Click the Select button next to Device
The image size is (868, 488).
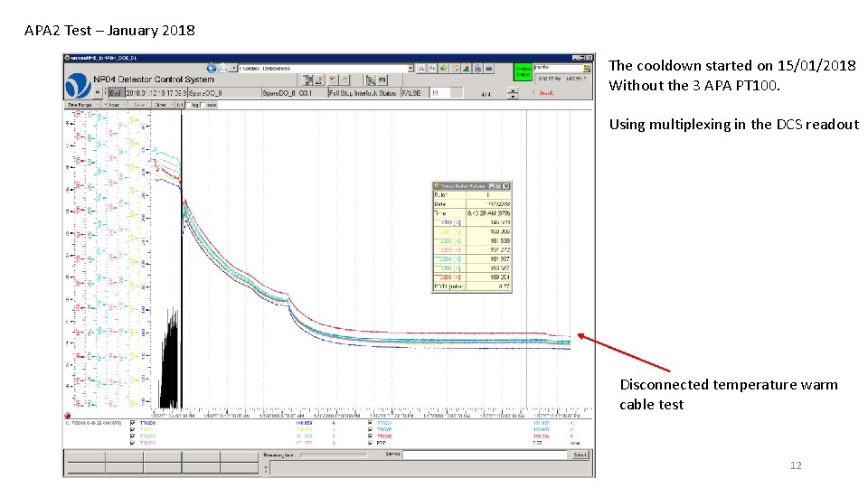click(580, 455)
